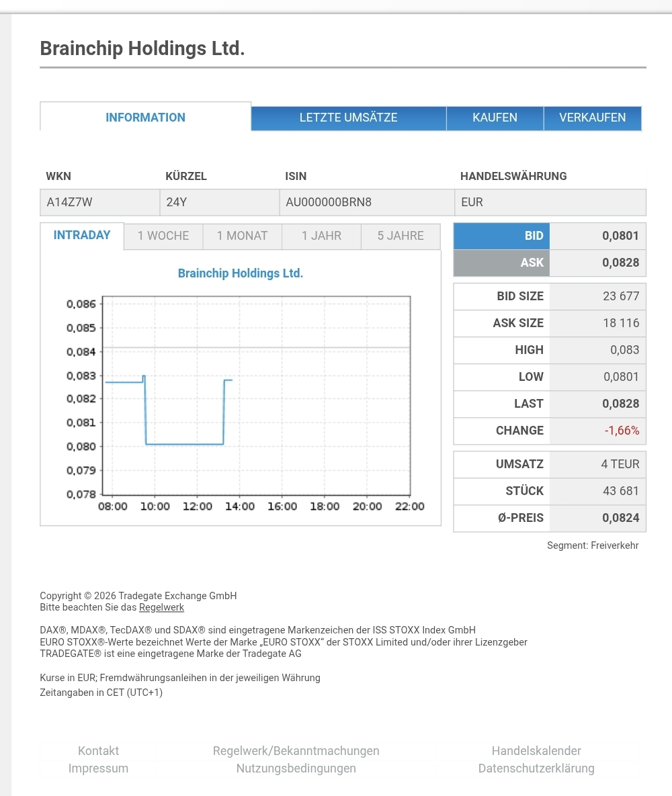Show the 1 MONAT chart view

(241, 236)
